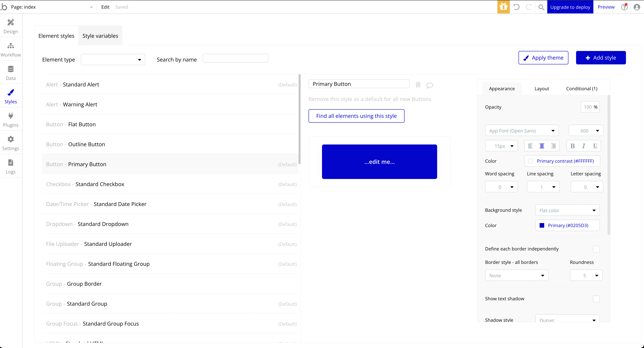Image resolution: width=644 pixels, height=348 pixels.
Task: Switch to the Style variables tab
Action: click(x=100, y=36)
